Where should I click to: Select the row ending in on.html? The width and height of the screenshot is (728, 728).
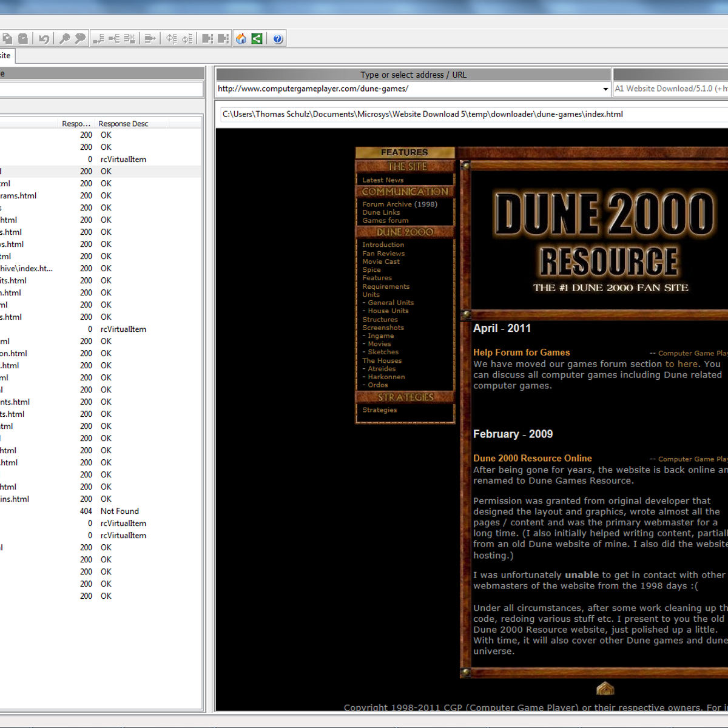pyautogui.click(x=101, y=353)
